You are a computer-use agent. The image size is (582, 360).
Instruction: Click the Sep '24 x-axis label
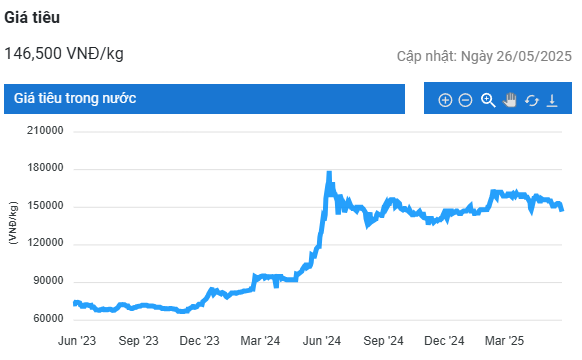[x=383, y=341]
